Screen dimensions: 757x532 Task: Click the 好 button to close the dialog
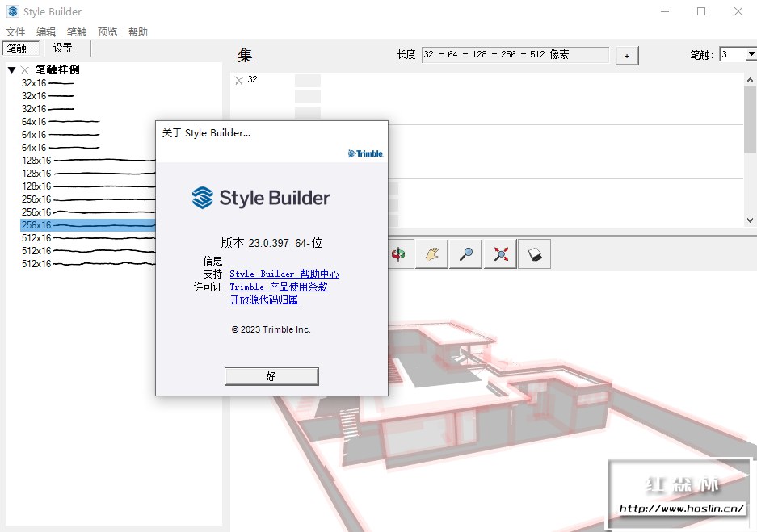click(x=271, y=376)
